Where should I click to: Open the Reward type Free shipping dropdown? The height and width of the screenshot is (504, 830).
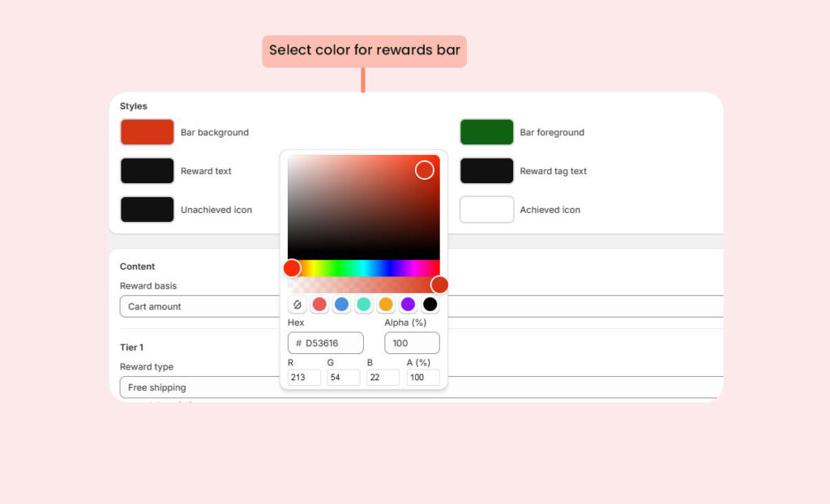199,387
